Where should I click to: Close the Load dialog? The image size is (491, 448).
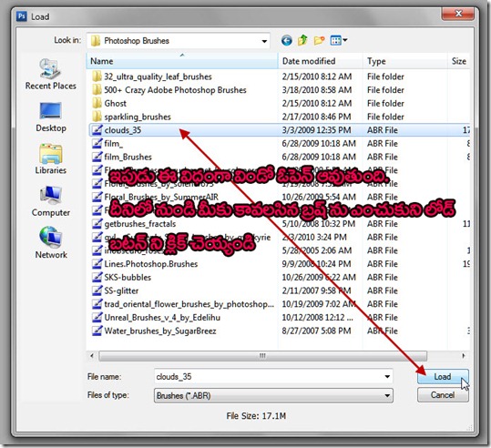coord(458,14)
